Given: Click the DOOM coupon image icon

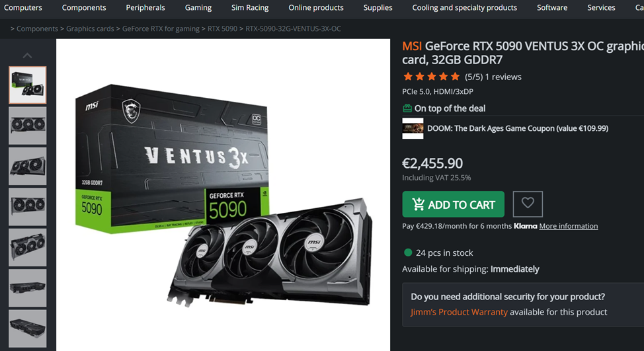Looking at the screenshot, I should point(413,128).
